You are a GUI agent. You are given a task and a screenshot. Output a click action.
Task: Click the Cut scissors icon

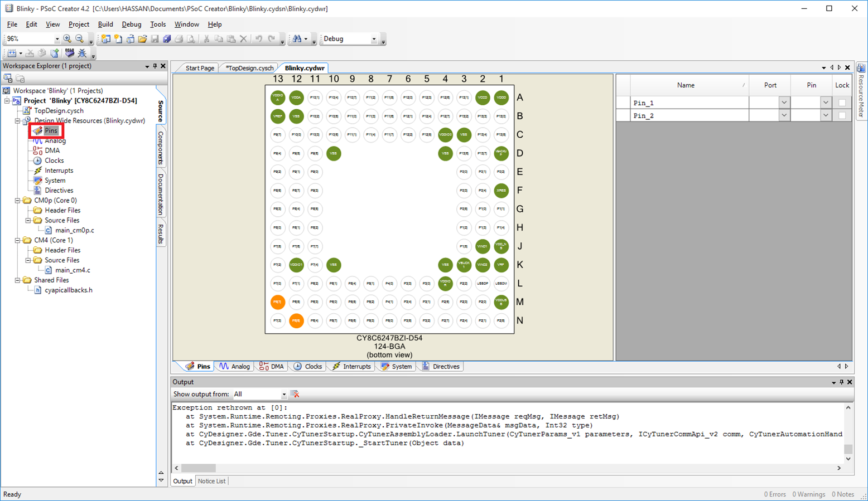click(x=206, y=39)
